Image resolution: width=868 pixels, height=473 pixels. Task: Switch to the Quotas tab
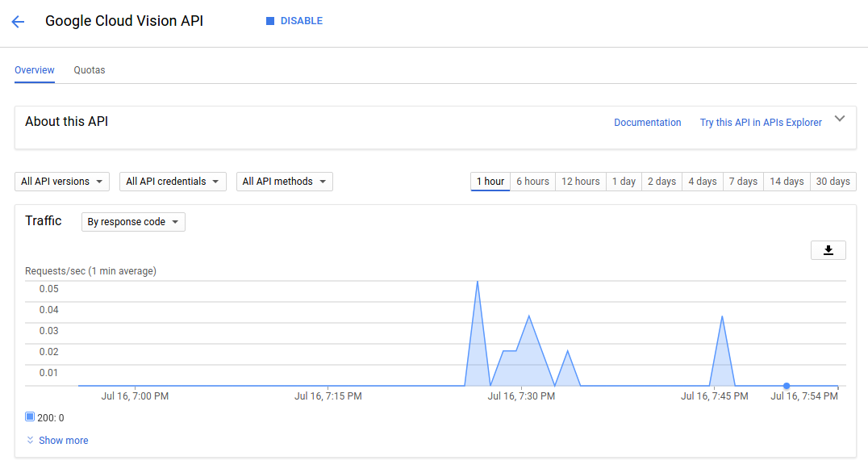tap(90, 70)
